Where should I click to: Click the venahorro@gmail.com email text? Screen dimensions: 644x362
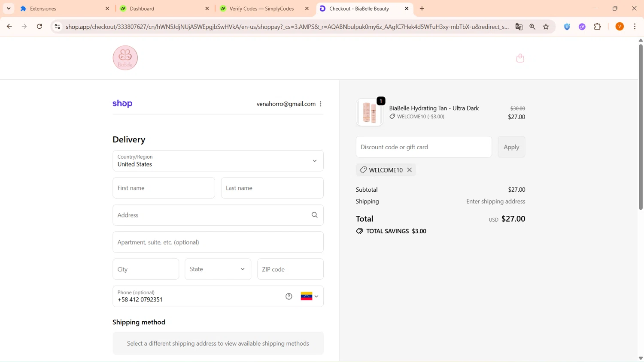click(286, 104)
